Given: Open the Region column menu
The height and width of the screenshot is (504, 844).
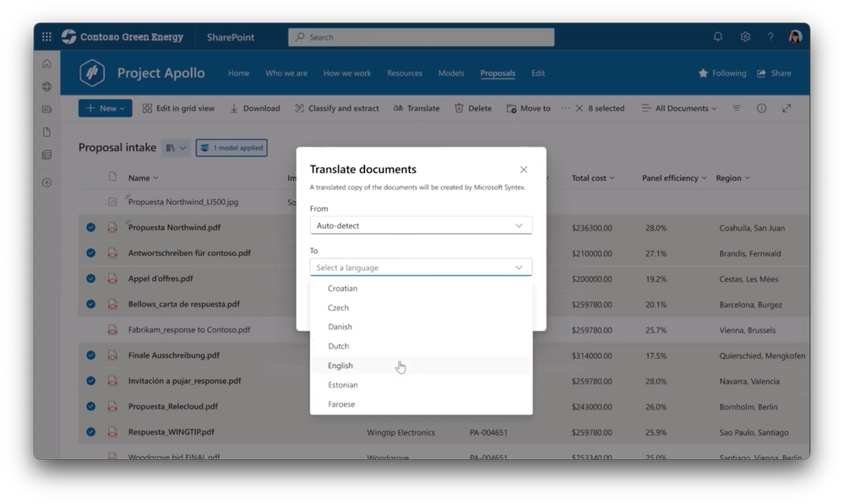Looking at the screenshot, I should (x=733, y=178).
